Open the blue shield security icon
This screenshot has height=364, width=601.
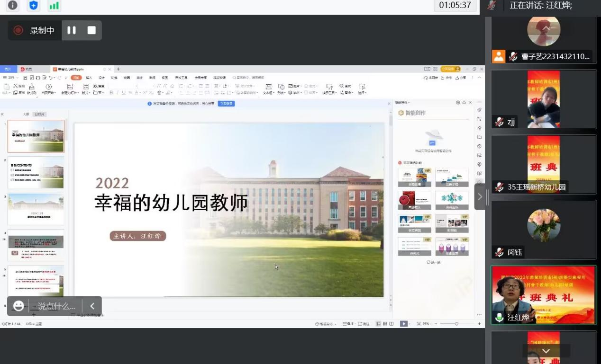click(34, 5)
